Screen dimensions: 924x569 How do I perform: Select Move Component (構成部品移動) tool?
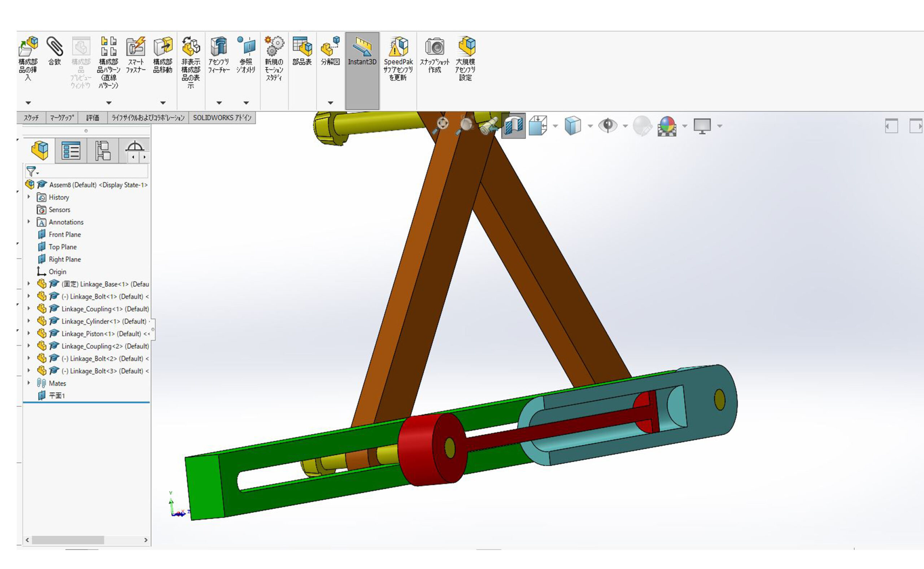coord(162,46)
